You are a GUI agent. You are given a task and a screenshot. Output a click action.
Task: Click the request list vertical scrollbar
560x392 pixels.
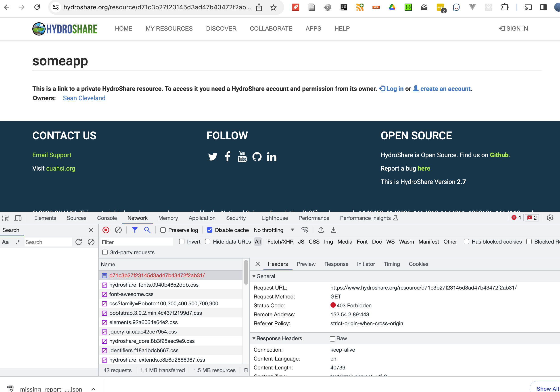coord(246,272)
